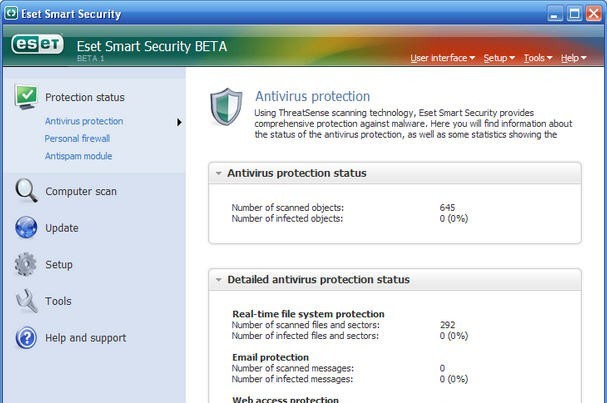Collapse the Detailed antivirus protection status section
Image resolution: width=607 pixels, height=403 pixels.
219,280
